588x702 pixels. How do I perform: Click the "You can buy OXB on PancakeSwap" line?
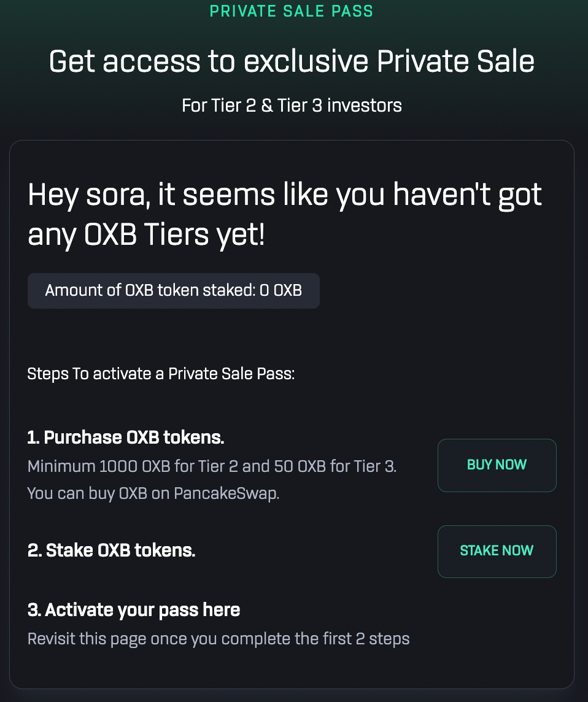(153, 493)
